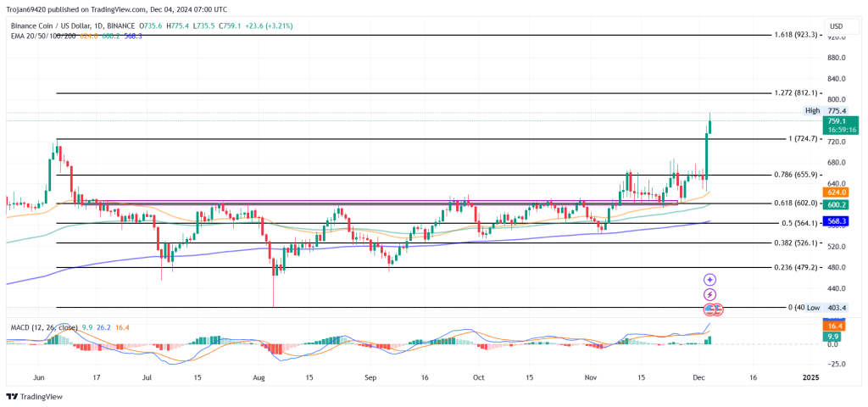Click the Nov date axis label
This screenshot has width=868, height=407.
click(591, 377)
